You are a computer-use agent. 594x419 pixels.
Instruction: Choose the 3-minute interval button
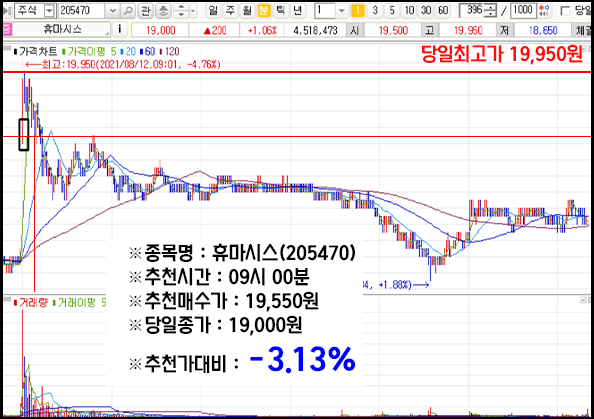(375, 10)
